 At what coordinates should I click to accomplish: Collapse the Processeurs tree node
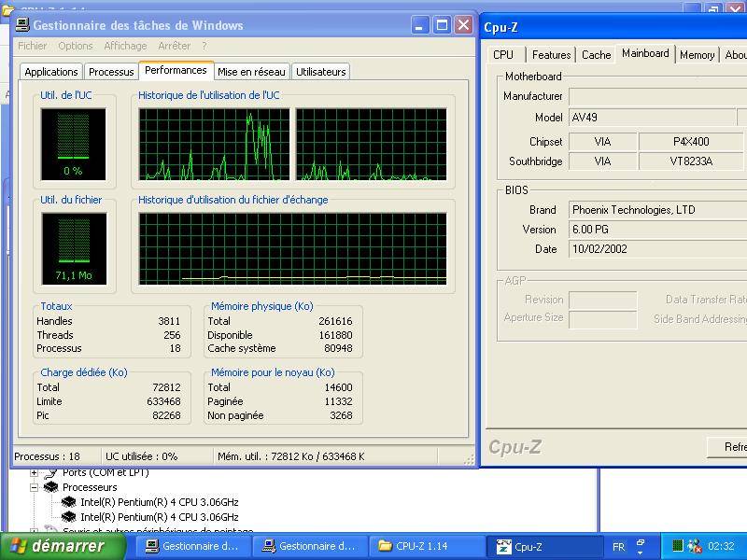point(35,487)
